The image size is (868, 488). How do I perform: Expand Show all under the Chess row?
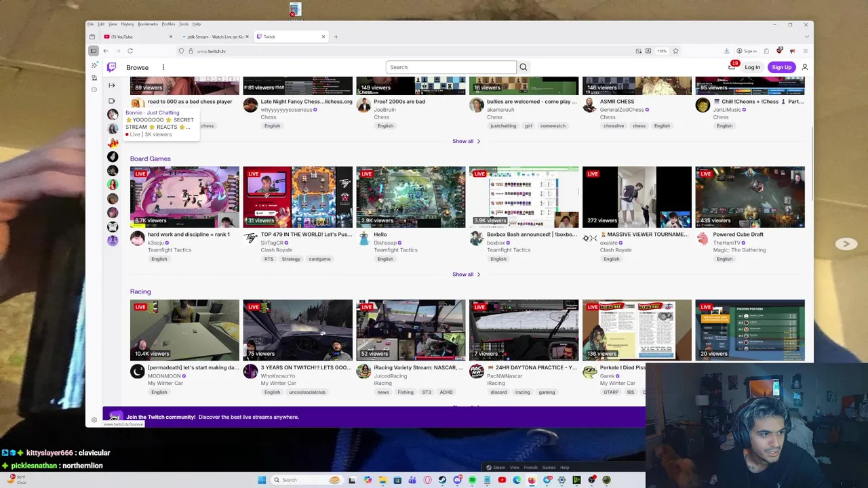[466, 141]
